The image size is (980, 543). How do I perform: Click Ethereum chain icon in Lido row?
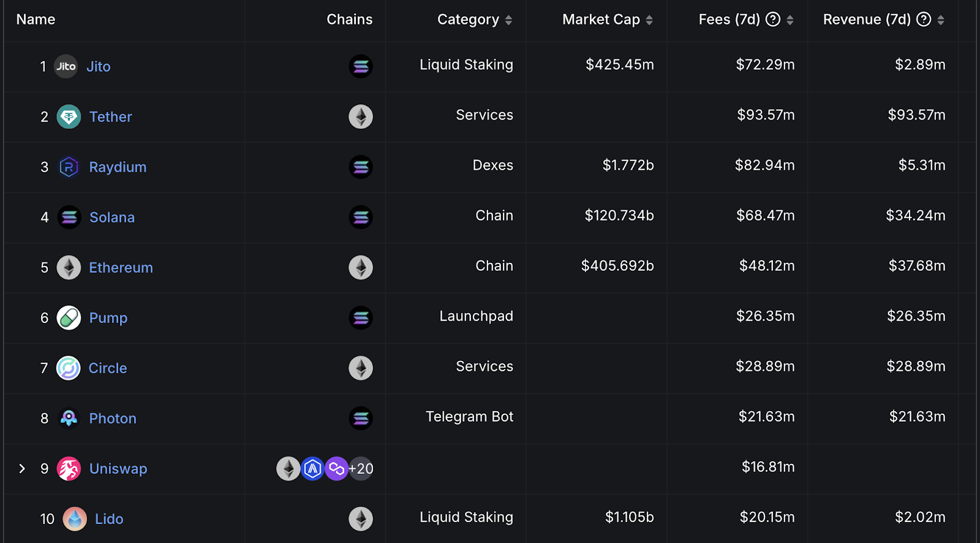coord(361,518)
